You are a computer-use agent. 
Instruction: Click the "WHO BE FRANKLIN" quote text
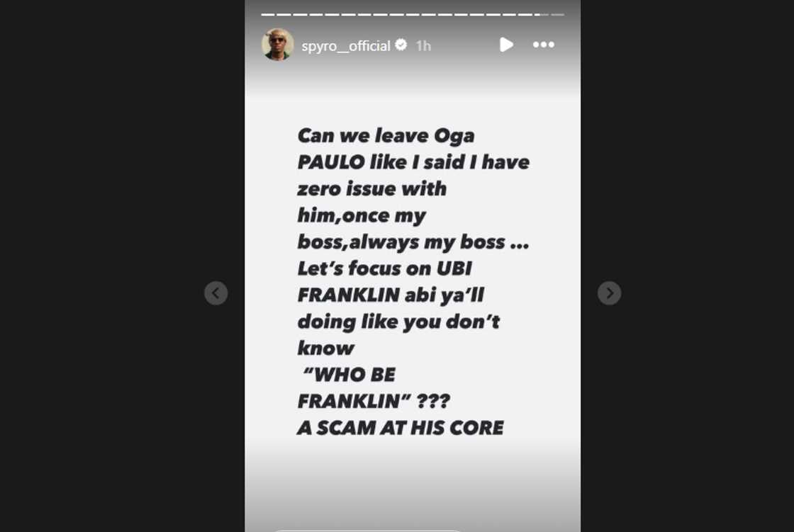374,387
